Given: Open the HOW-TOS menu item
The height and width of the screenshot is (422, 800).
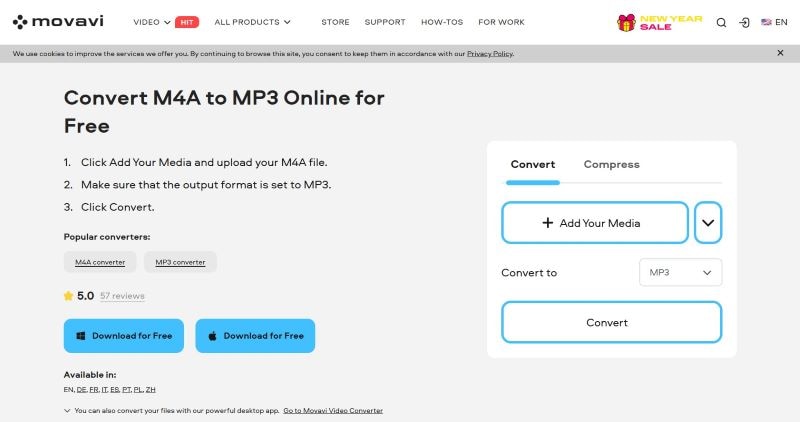Looking at the screenshot, I should pos(442,22).
